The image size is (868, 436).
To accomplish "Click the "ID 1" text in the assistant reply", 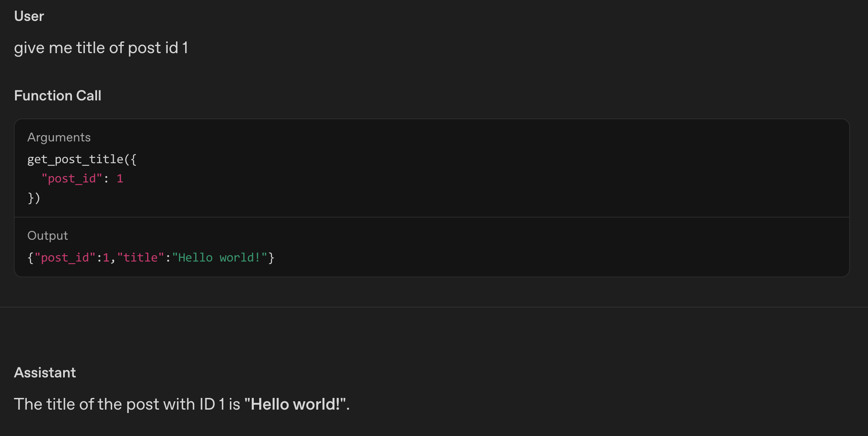I will [212, 404].
